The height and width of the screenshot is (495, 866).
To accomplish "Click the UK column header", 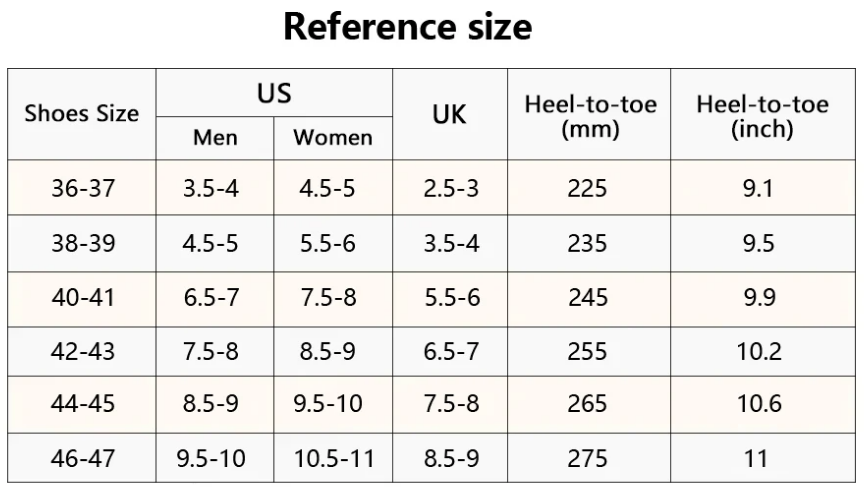I will pos(450,114).
